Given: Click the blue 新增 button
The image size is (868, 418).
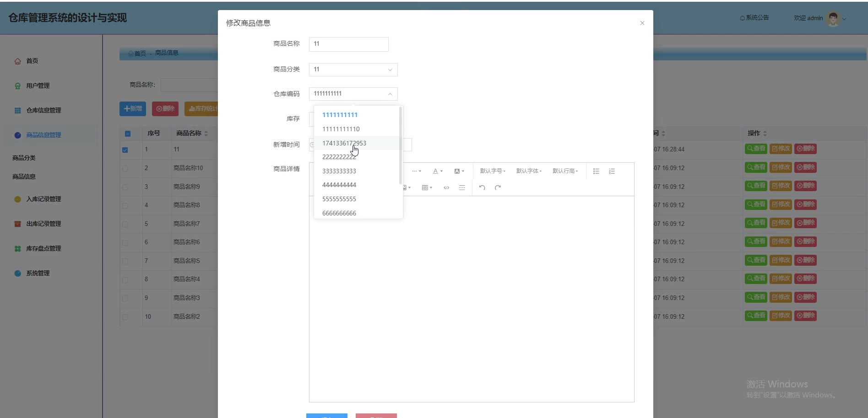Looking at the screenshot, I should coord(133,109).
